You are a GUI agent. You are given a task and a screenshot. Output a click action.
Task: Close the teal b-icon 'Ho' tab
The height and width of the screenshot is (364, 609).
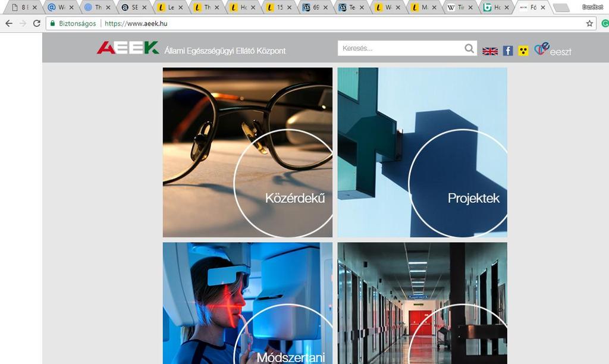tap(507, 7)
